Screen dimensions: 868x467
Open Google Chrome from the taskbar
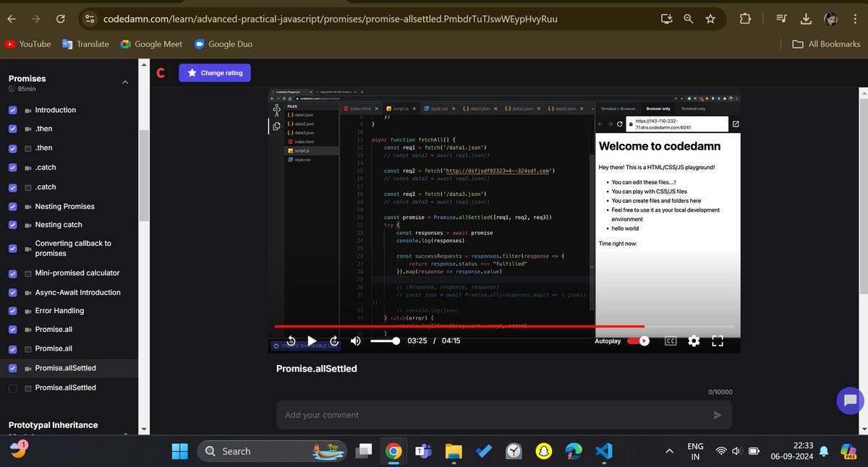pyautogui.click(x=393, y=451)
